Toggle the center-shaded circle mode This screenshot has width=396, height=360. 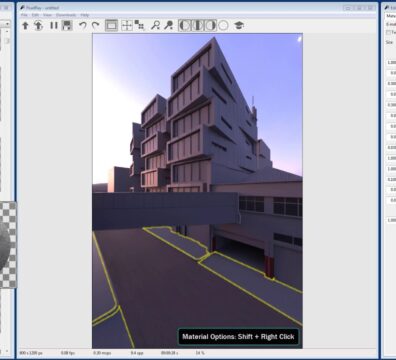(198, 25)
